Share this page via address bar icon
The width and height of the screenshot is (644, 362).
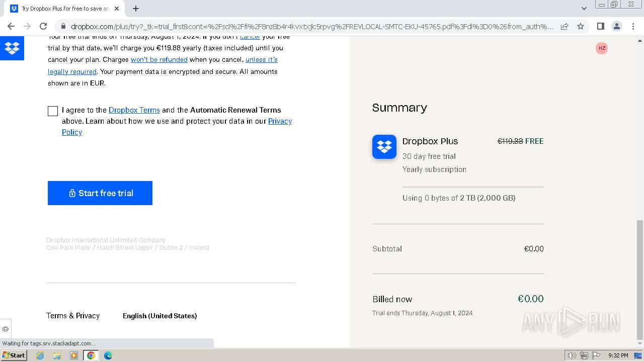click(x=565, y=26)
